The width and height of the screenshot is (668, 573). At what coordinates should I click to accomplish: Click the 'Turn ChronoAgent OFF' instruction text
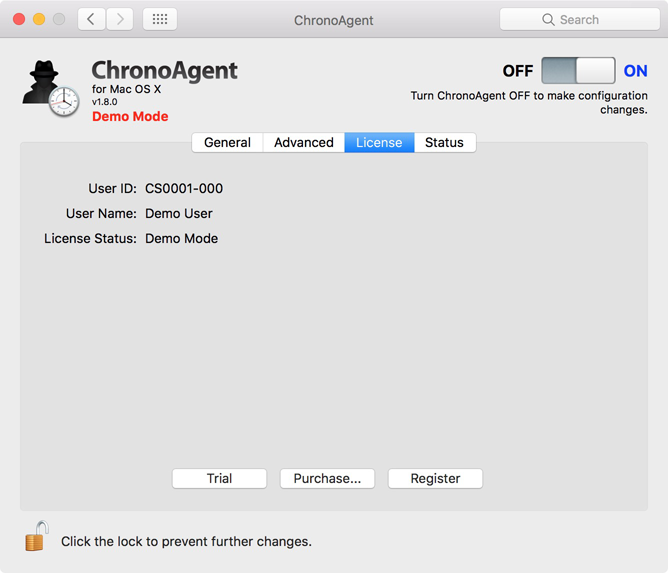pyautogui.click(x=529, y=102)
